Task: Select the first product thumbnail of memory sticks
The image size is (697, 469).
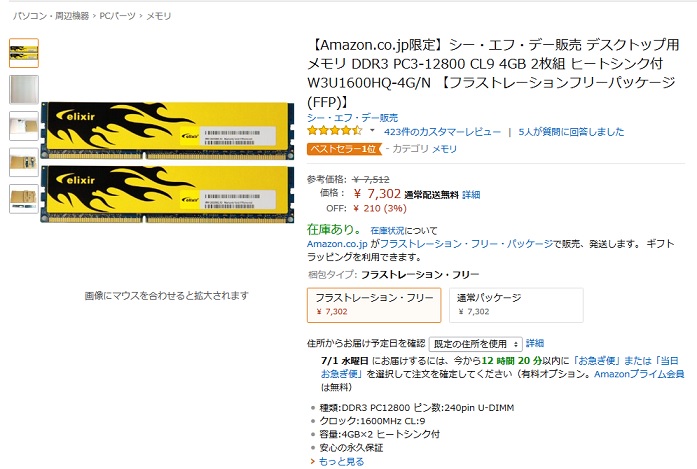Action: [x=24, y=53]
